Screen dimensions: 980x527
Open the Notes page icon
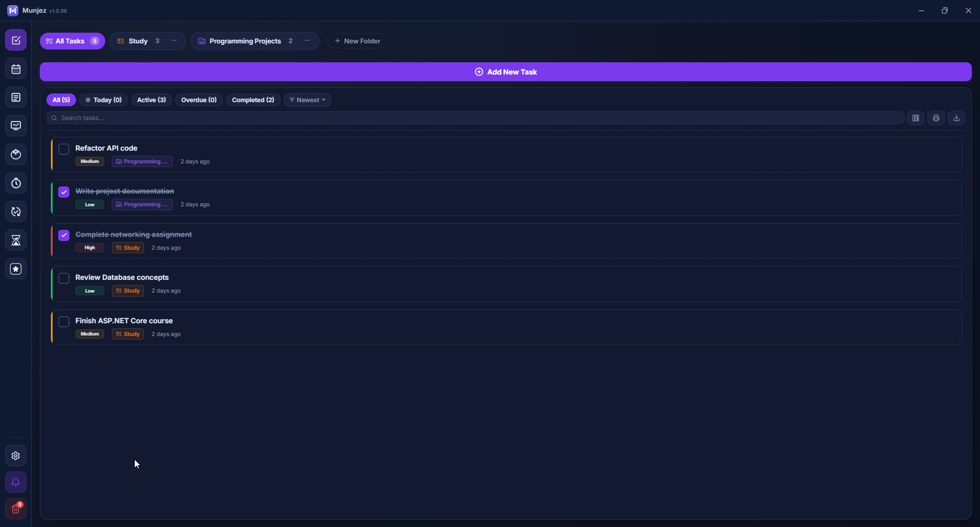[16, 98]
